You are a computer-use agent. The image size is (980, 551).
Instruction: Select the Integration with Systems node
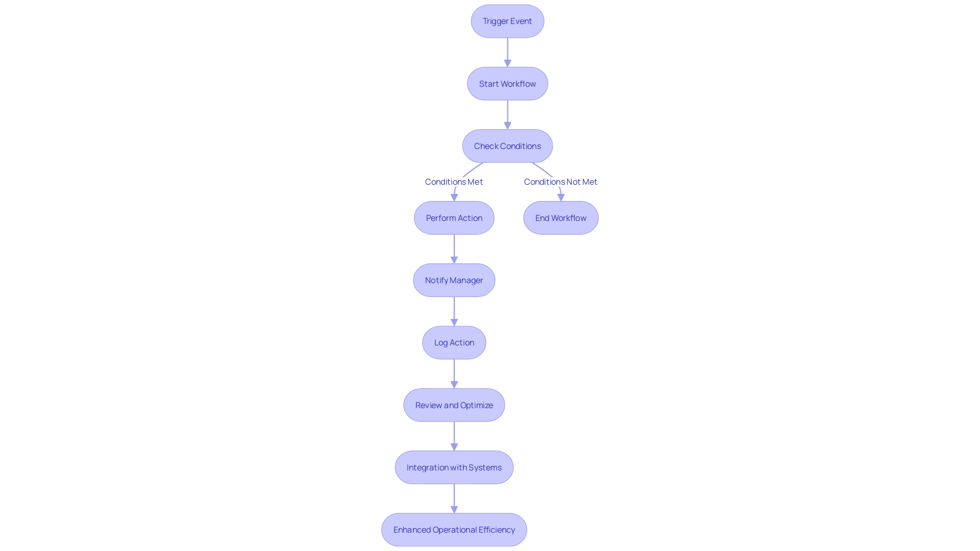(x=454, y=467)
